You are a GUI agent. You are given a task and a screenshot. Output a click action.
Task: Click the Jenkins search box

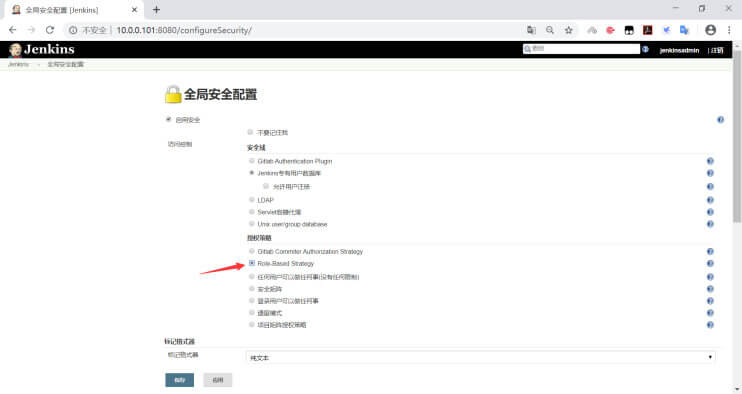581,49
